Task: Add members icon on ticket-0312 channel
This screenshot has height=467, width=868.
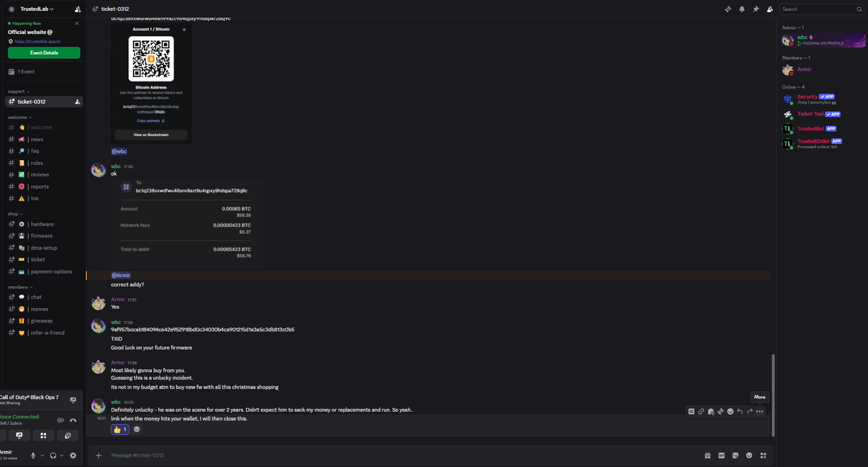Action: point(77,102)
